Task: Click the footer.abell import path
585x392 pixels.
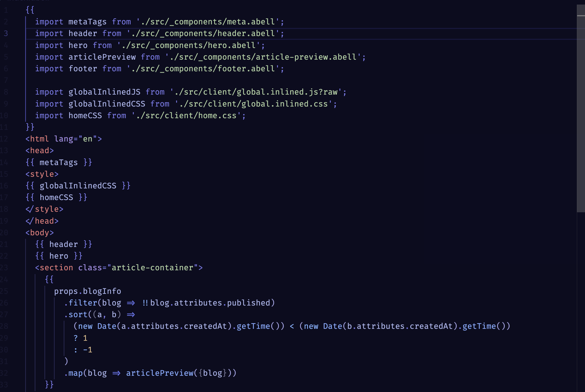Action: [x=205, y=68]
